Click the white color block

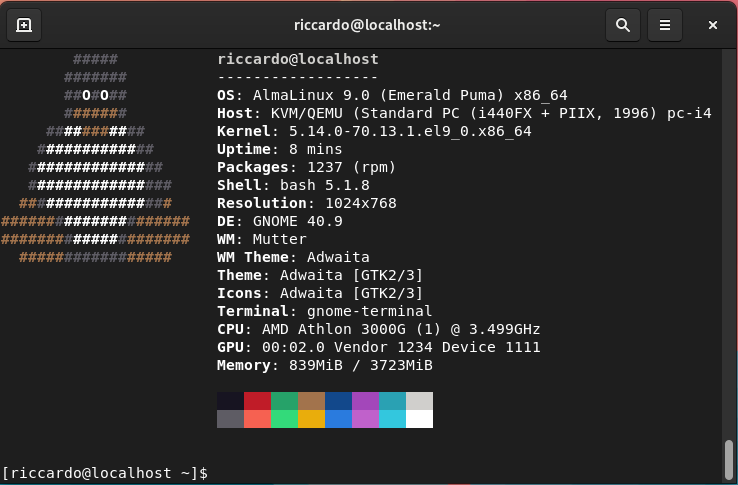coord(419,419)
